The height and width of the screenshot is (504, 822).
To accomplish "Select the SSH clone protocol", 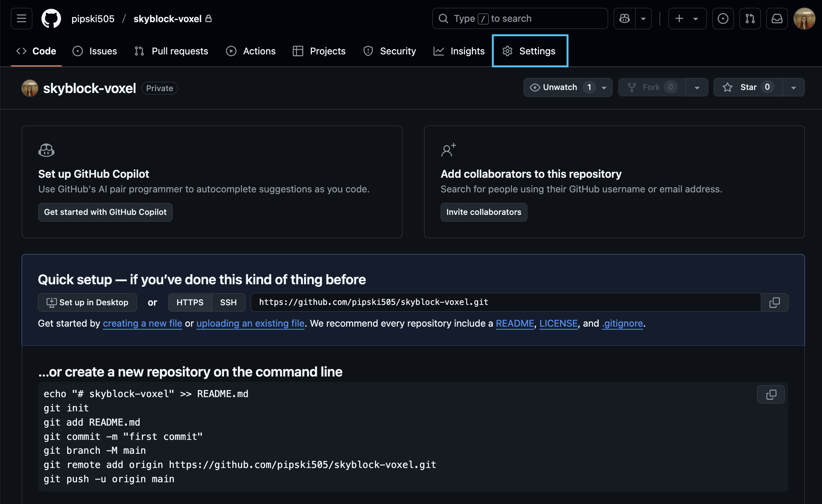I will point(229,302).
